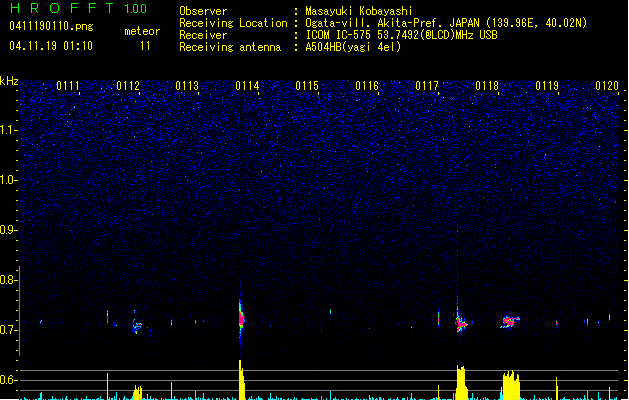This screenshot has height=400, width=629.
Task: Click the spiral meteor echo after 0118
Action: click(510, 321)
